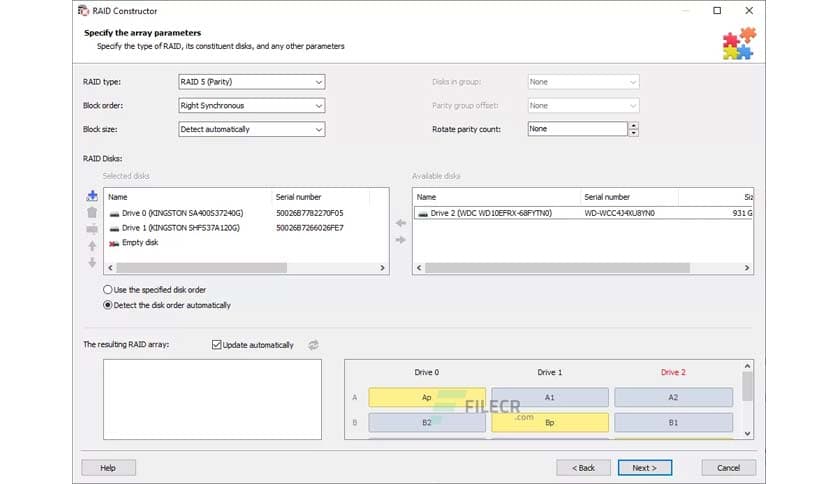Click Selected disks scroll left arrow
Viewport: 836px width, 484px height.
pyautogui.click(x=110, y=268)
